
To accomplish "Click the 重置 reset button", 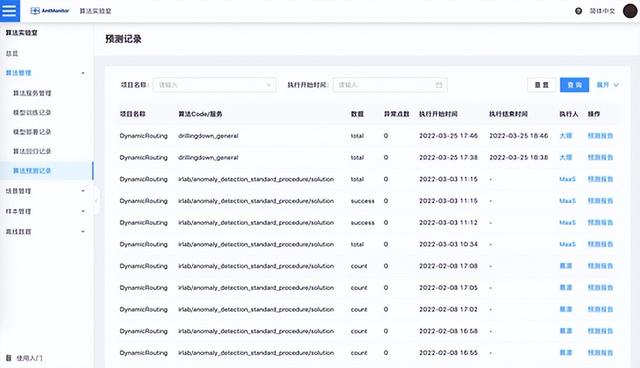I will 541,85.
